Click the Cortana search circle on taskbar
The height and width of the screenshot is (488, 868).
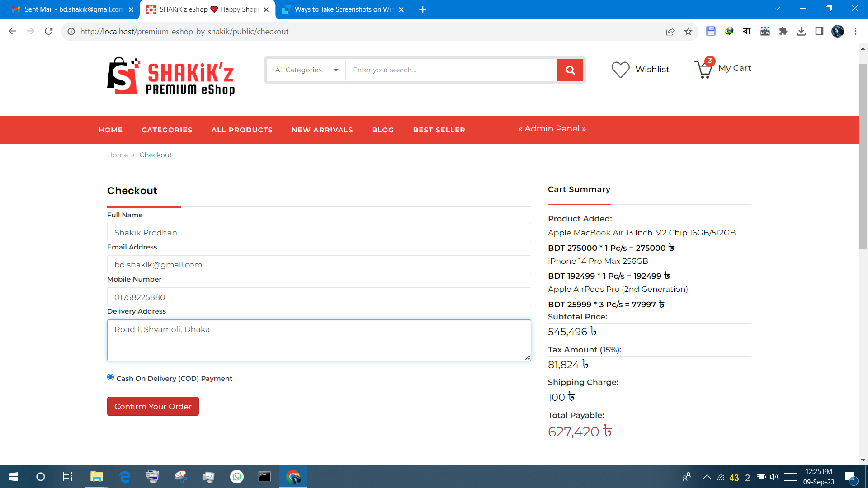click(x=41, y=477)
